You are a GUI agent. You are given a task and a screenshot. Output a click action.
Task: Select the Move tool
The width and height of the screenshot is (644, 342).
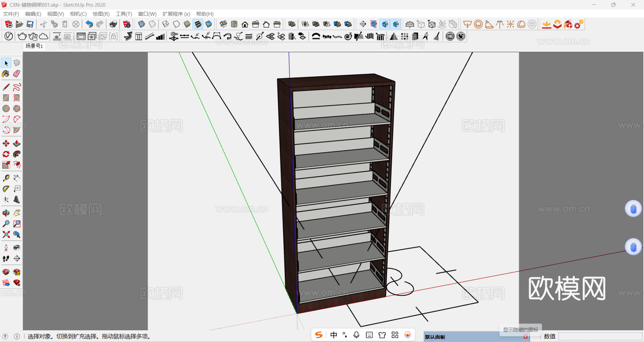click(6, 144)
